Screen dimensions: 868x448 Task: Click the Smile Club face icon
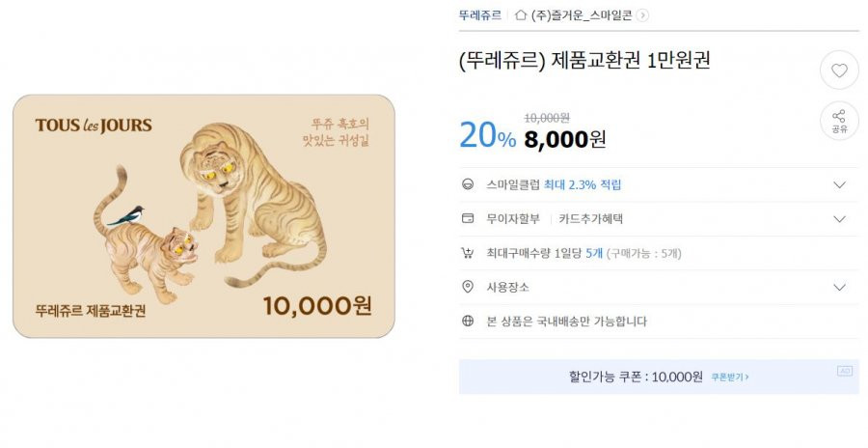click(468, 184)
